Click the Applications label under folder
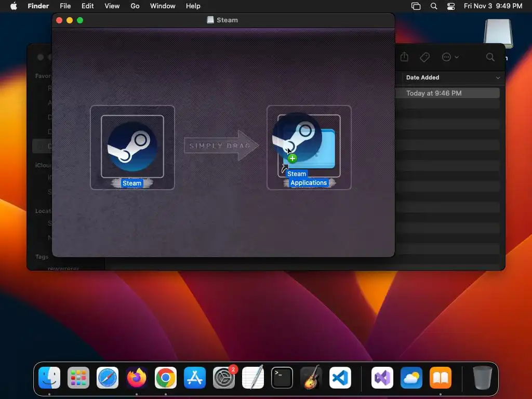532x399 pixels. click(309, 182)
